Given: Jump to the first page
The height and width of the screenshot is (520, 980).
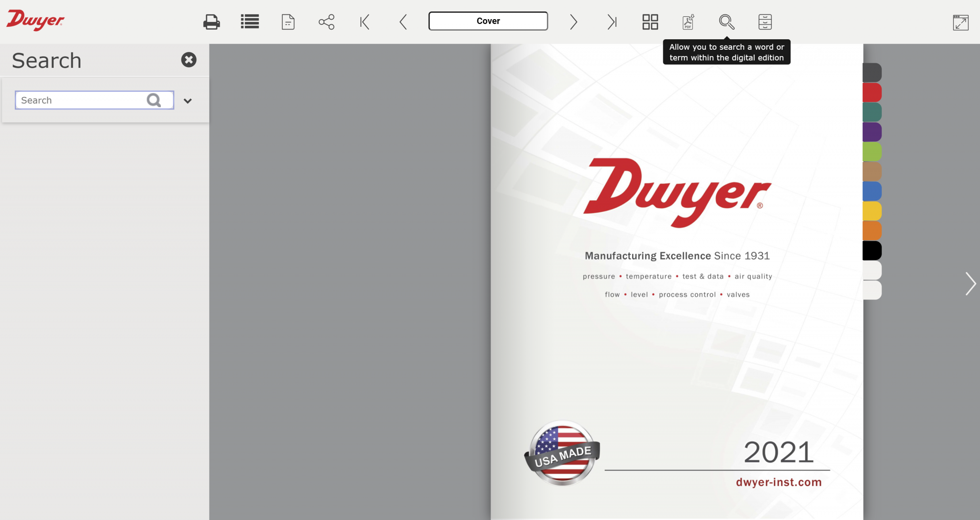Looking at the screenshot, I should point(365,22).
